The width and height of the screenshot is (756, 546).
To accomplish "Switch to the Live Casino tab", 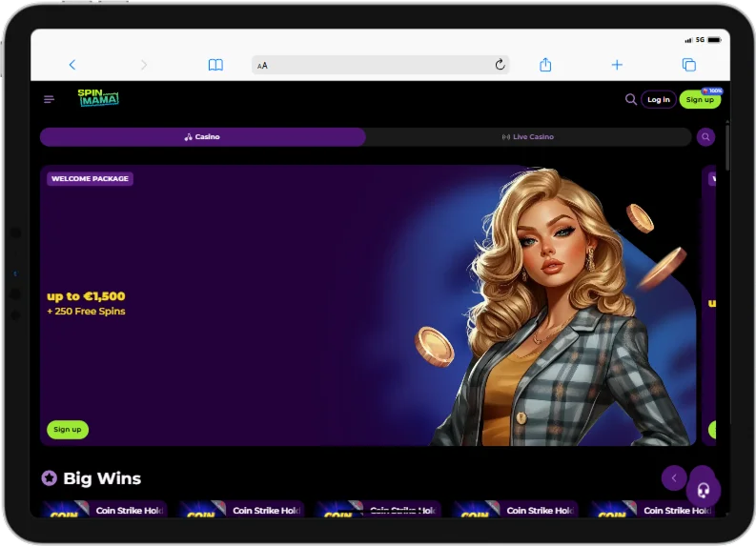I will point(528,137).
